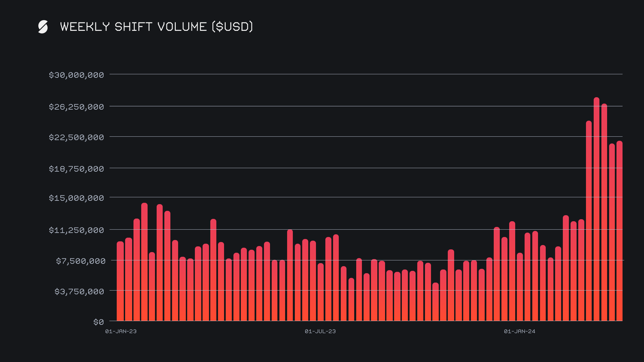Screen dimensions: 644x362
Task: Click the $22,500,000 axis label
Action: coord(76,137)
